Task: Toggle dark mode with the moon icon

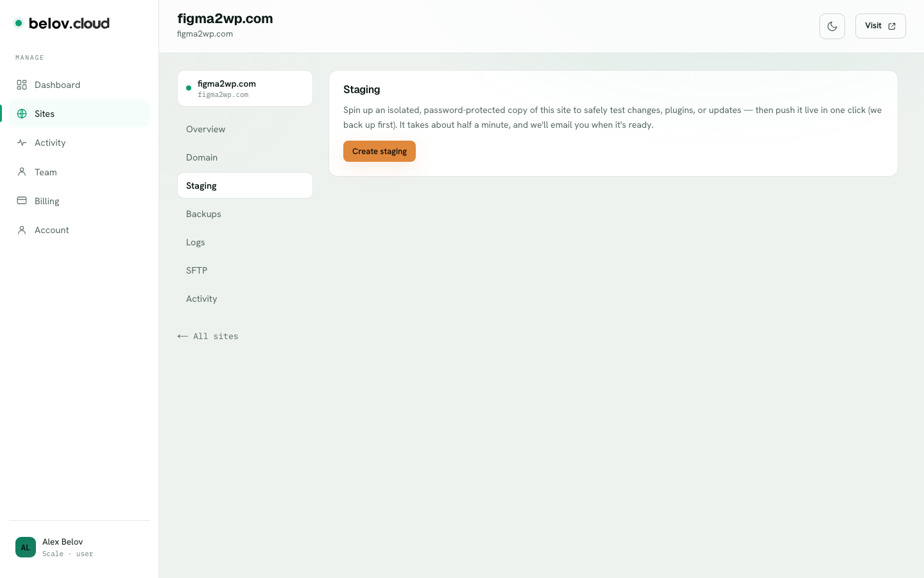Action: pos(832,26)
